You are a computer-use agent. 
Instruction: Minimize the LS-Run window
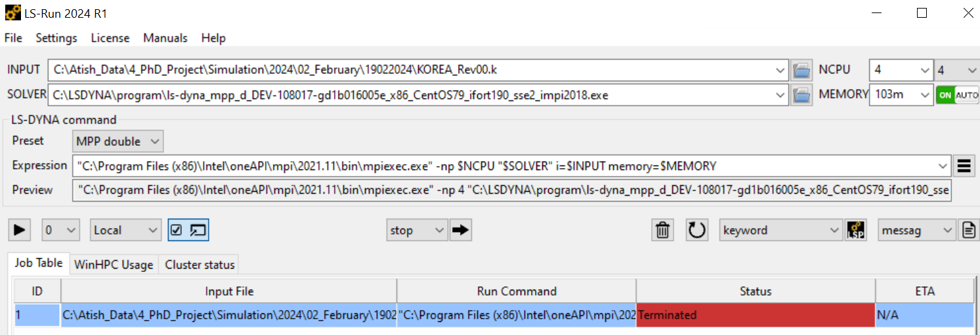point(876,12)
